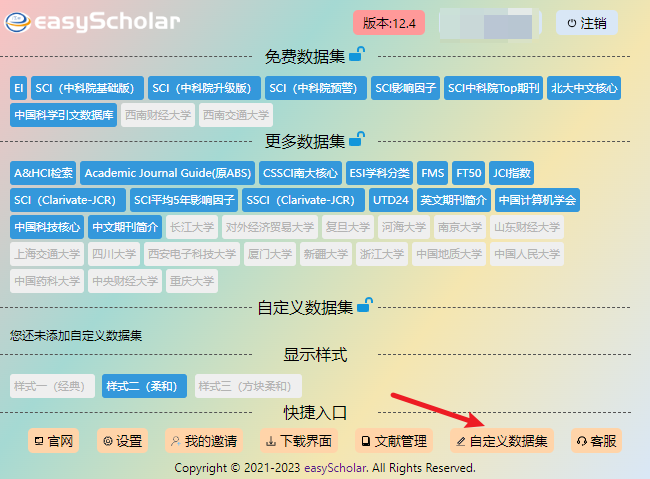650x479 pixels.
Task: Enable 西南财经大学 dataset
Action: click(158, 115)
